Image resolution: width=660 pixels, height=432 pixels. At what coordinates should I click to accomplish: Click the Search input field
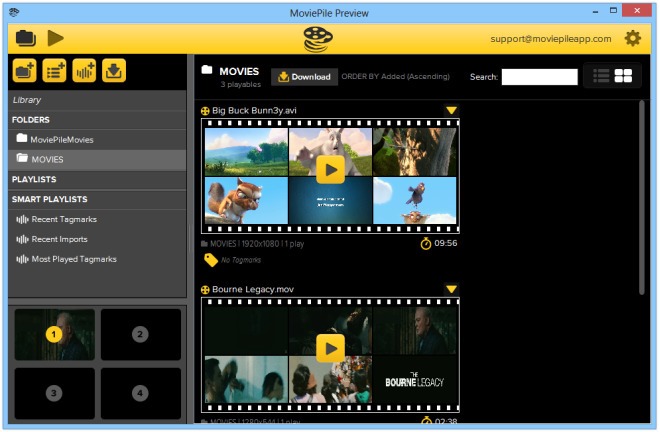click(x=540, y=77)
